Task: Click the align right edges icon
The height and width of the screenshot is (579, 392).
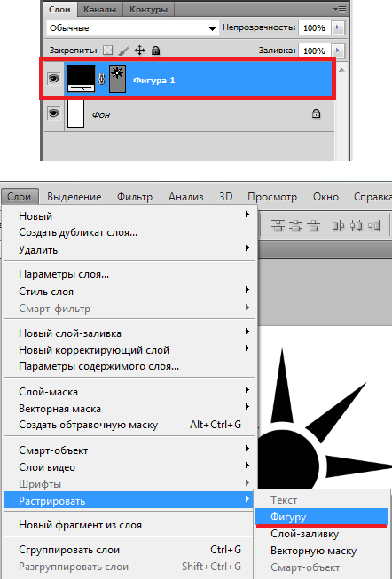Action: (374, 225)
